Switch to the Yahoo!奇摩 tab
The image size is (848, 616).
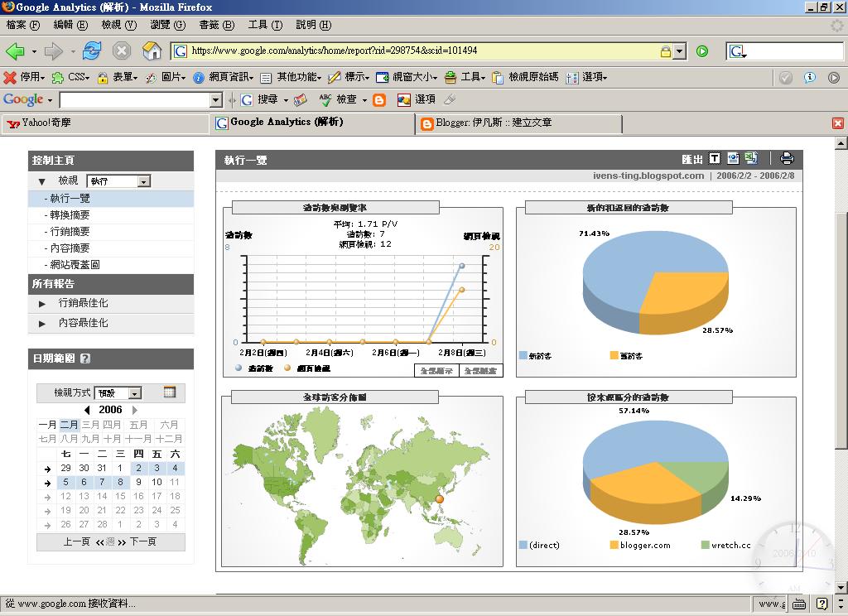106,123
